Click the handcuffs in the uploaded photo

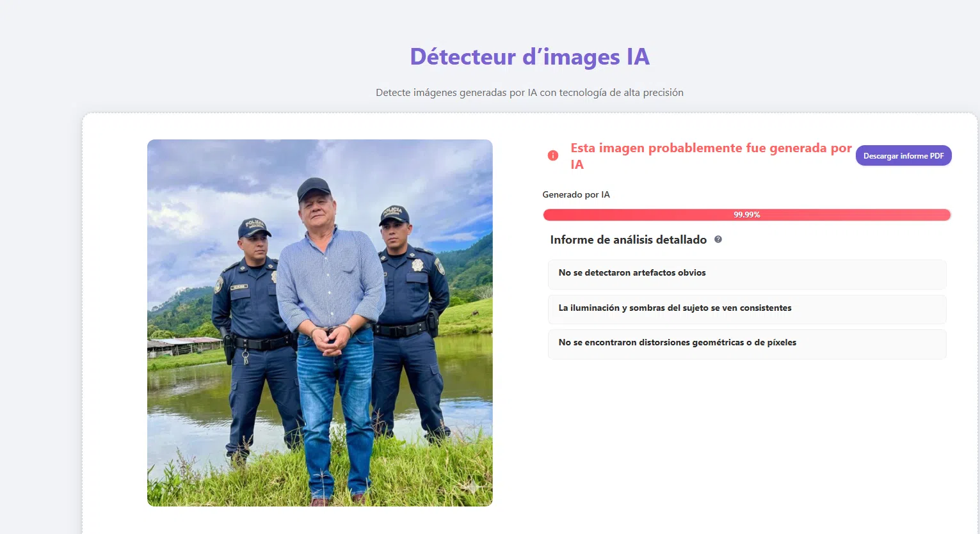click(332, 333)
